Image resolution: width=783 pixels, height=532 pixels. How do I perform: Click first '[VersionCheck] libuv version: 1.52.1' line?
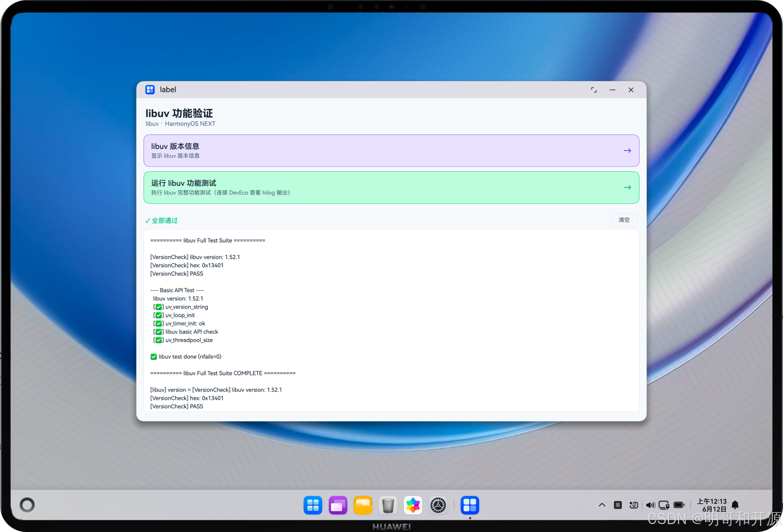click(195, 257)
